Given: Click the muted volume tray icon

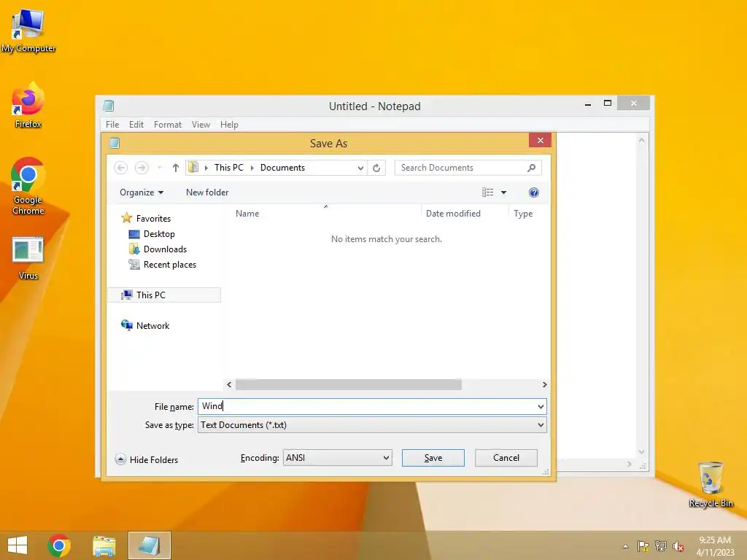Looking at the screenshot, I should (x=678, y=546).
